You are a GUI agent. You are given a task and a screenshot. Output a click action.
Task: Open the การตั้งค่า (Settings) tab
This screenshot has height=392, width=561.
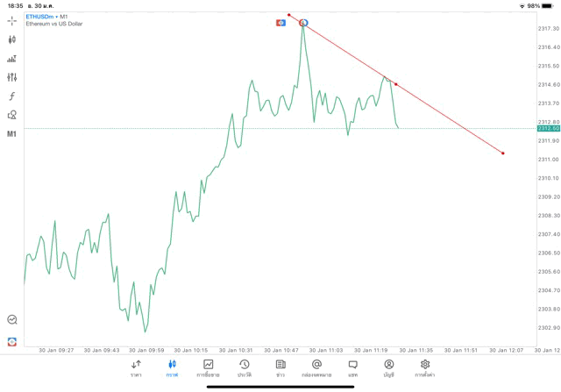click(x=425, y=367)
